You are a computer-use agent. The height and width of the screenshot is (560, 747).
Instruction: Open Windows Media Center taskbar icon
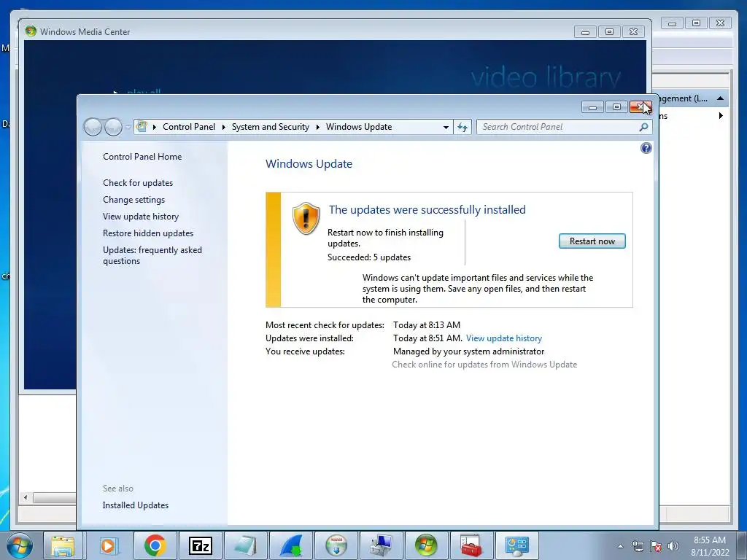pyautogui.click(x=426, y=545)
